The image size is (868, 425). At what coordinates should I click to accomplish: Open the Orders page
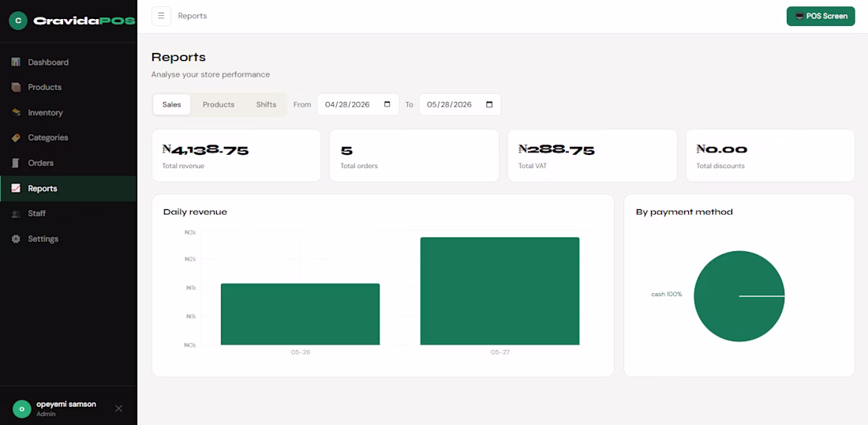68,163
